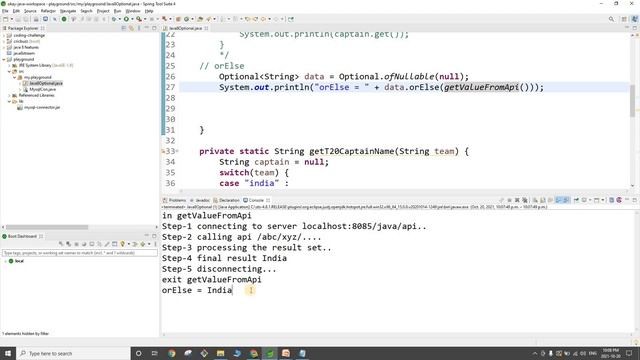Click the Save toolbar icon
Screen dimensions: 640x360
click(x=18, y=19)
